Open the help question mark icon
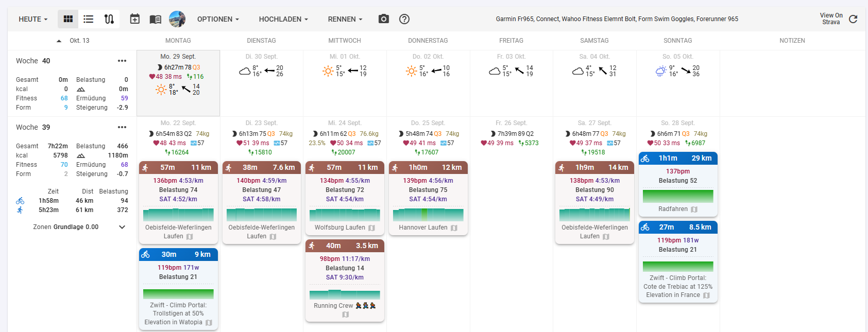Screen dimensions: 868x332 (x=404, y=19)
